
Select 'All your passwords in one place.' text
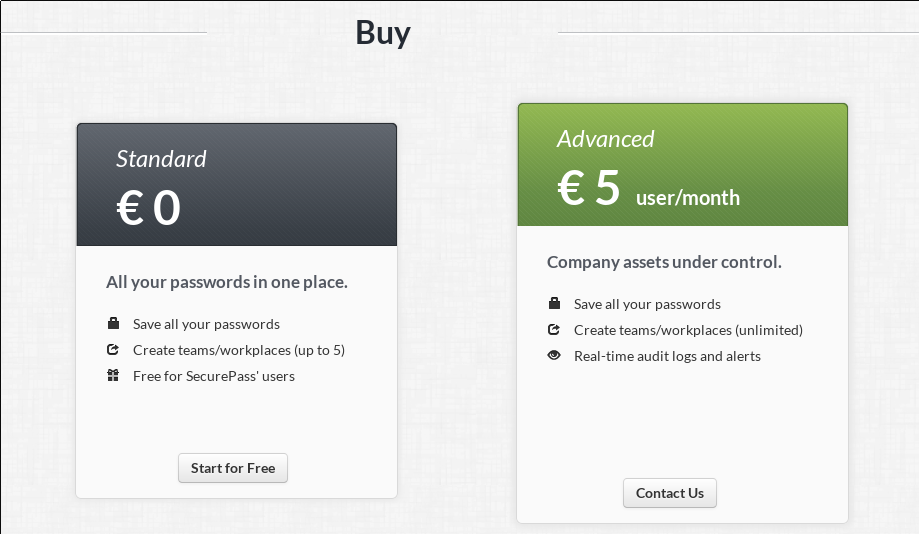pyautogui.click(x=227, y=282)
